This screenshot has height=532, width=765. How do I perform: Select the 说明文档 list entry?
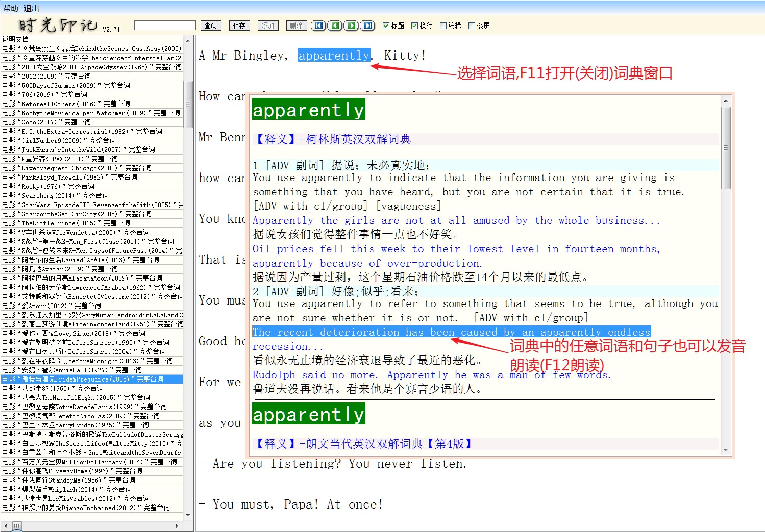(92, 39)
